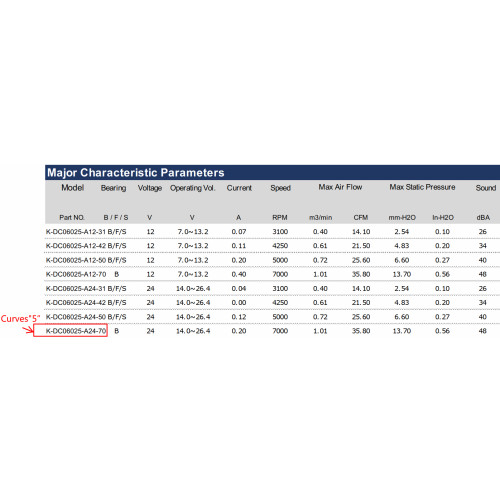
Task: Click part number K-DC06025-A24-50
Action: tap(76, 317)
